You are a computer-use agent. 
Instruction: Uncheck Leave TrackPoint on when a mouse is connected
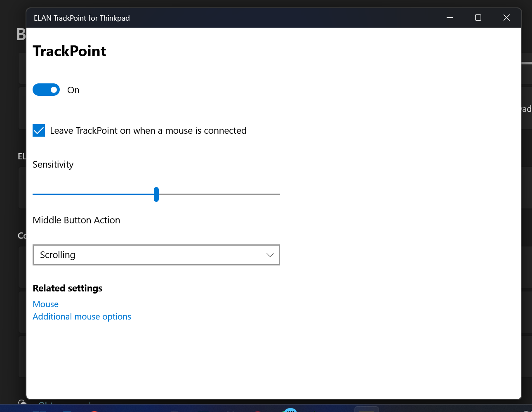tap(38, 130)
